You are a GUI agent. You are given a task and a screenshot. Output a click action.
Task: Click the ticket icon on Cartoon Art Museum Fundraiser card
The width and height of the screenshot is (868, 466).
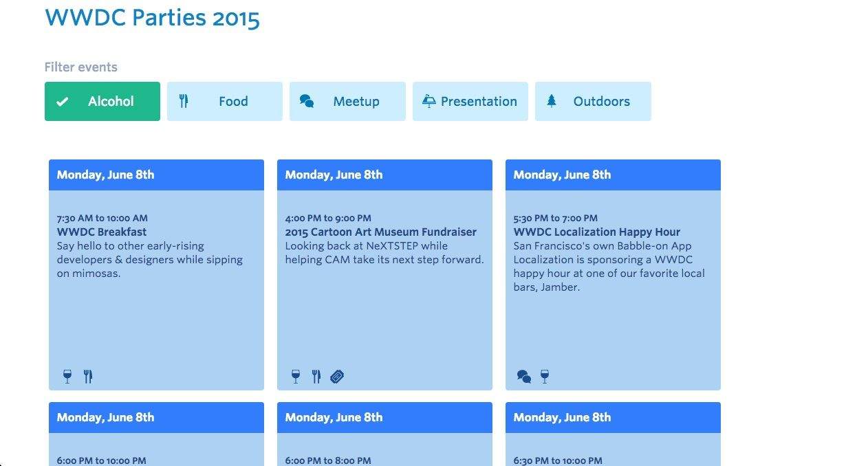pyautogui.click(x=337, y=376)
